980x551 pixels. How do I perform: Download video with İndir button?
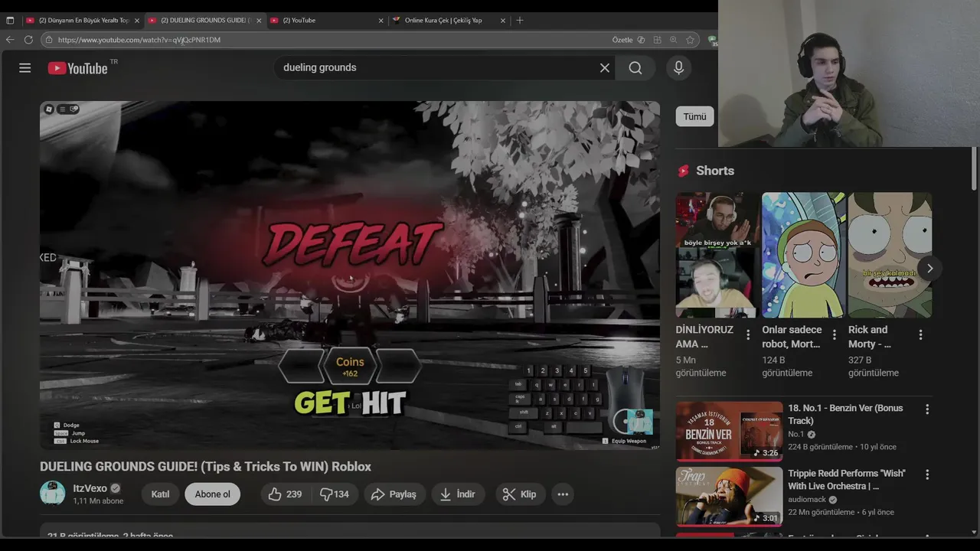(458, 494)
